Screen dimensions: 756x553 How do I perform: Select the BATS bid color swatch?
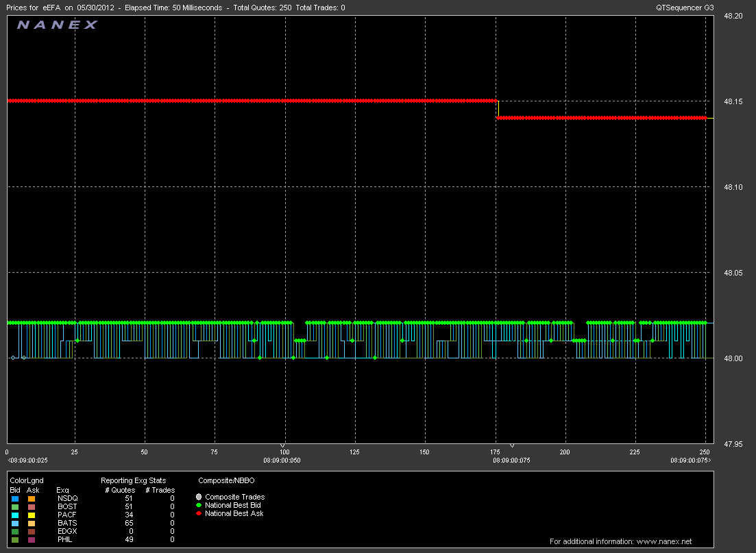pos(15,523)
